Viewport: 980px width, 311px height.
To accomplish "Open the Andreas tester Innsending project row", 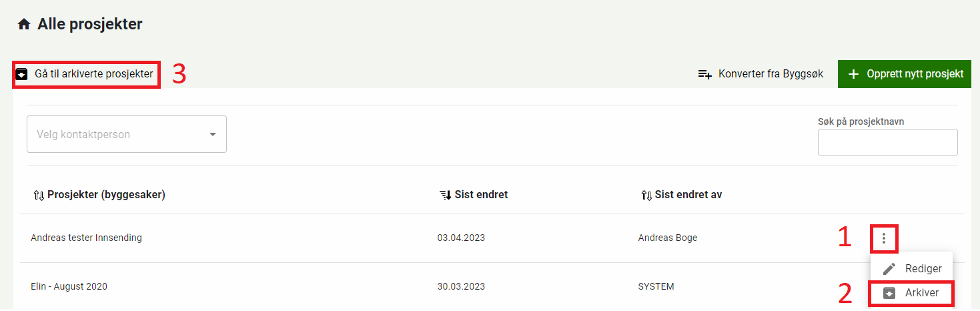I will 87,238.
